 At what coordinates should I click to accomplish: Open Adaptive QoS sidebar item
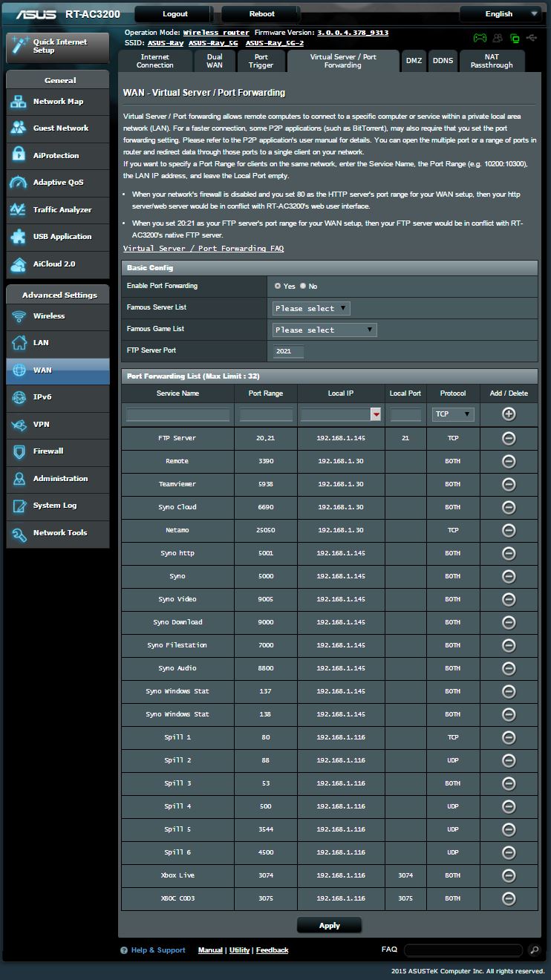58,183
